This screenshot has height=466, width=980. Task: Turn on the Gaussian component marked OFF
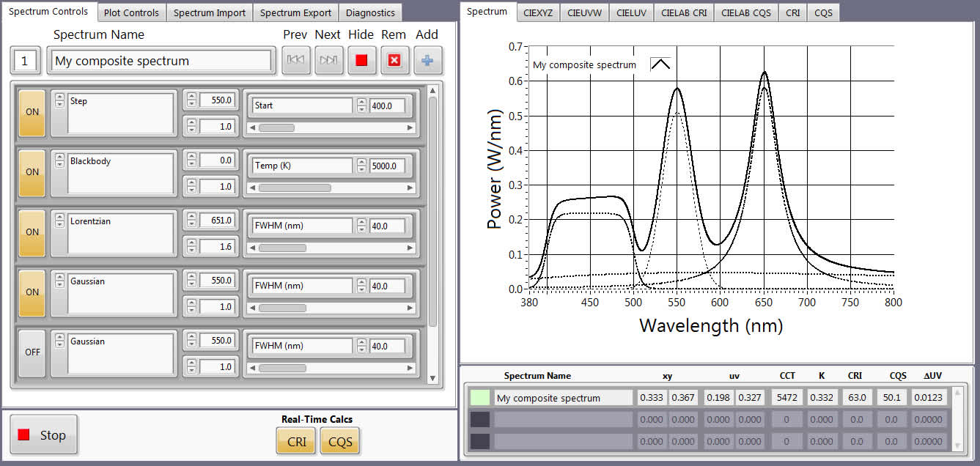[x=32, y=352]
